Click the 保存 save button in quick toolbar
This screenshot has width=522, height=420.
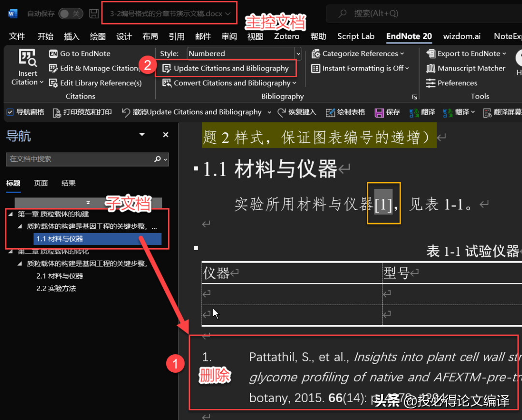(x=387, y=112)
